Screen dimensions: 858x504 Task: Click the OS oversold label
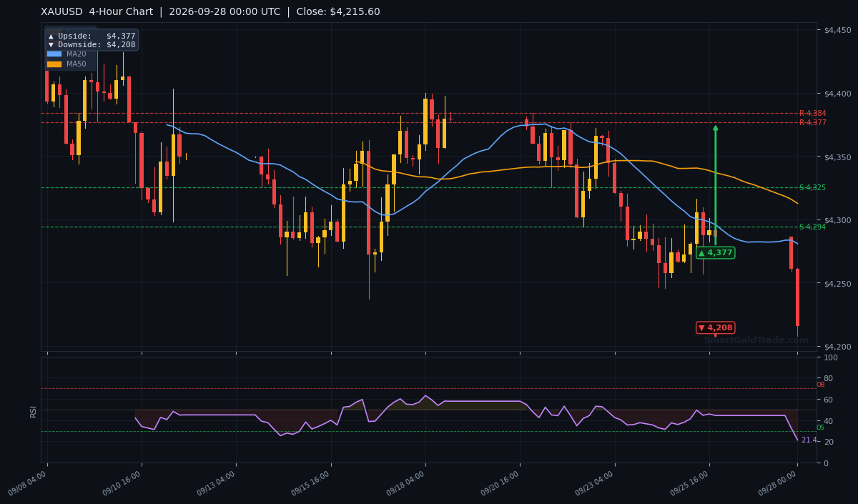coord(820,428)
